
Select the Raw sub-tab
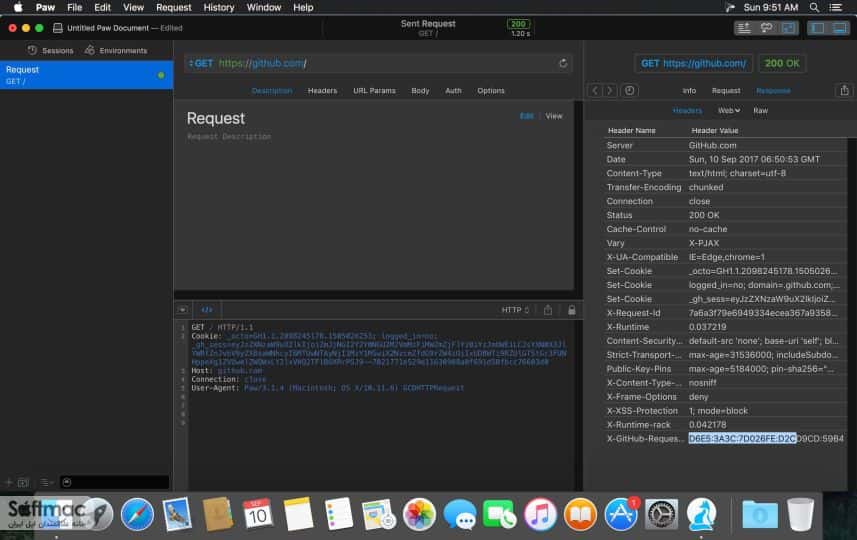(760, 110)
